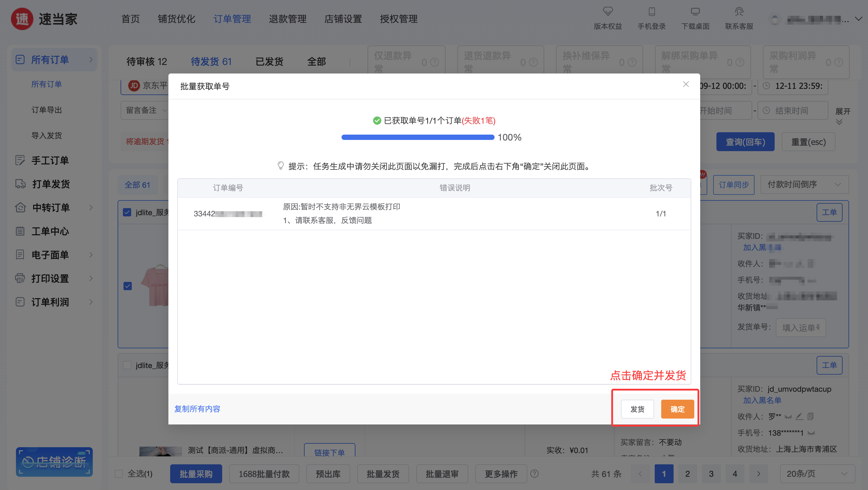Check the second jdlite order checkbox
The height and width of the screenshot is (490, 868).
pos(127,365)
